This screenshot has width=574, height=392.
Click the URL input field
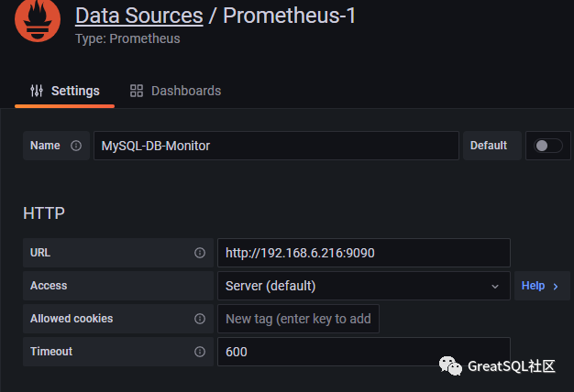click(x=363, y=253)
